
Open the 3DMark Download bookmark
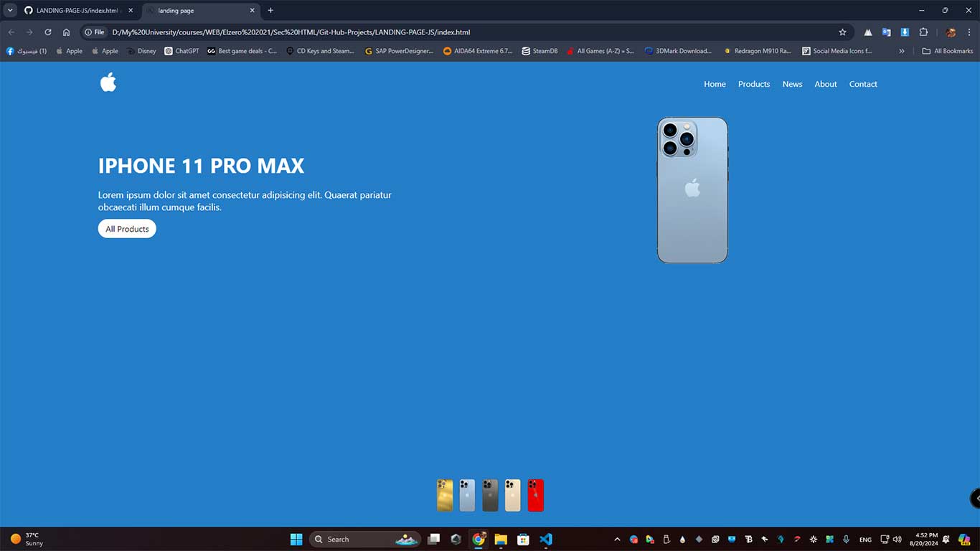pos(678,51)
